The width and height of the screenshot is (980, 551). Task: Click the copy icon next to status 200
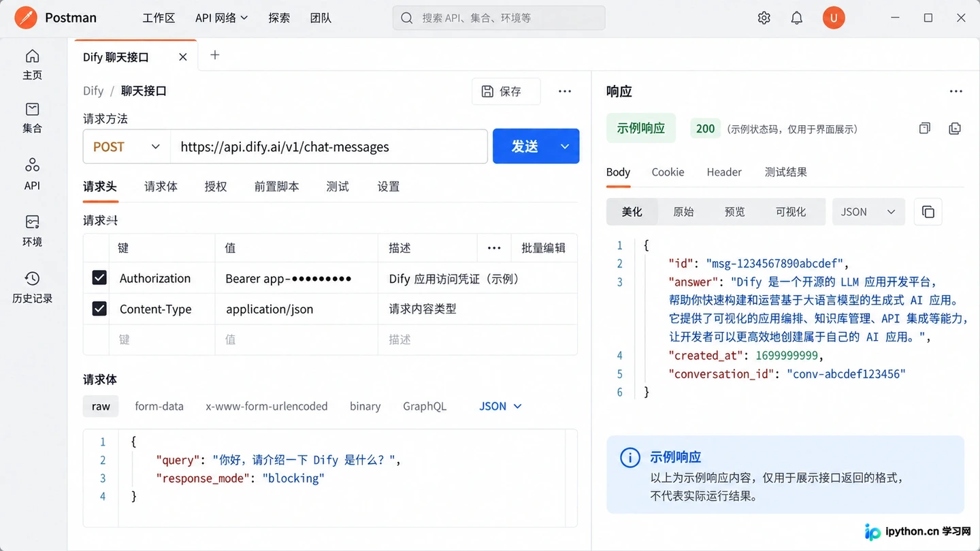(x=924, y=129)
